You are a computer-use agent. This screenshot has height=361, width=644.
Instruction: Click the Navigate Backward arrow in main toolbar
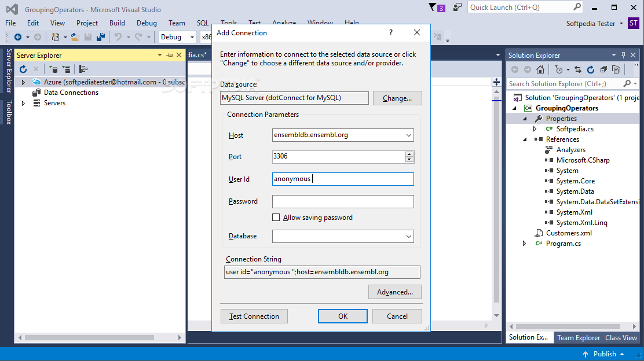[17, 37]
